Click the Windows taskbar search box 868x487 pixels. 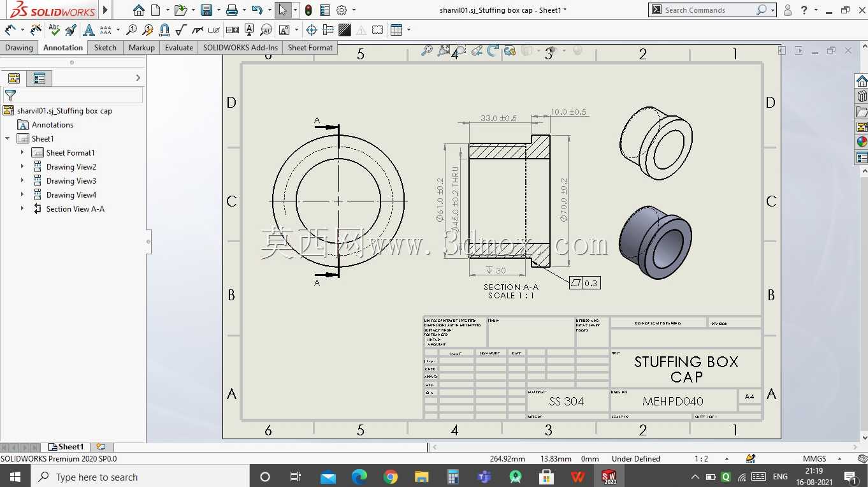tap(140, 477)
